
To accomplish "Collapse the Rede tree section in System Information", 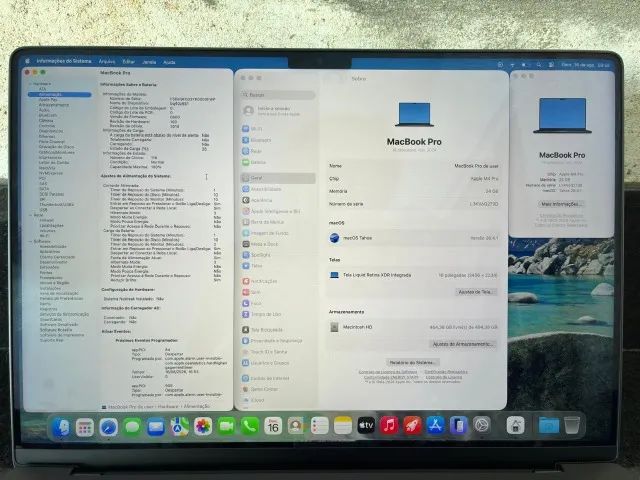I will click(30, 215).
